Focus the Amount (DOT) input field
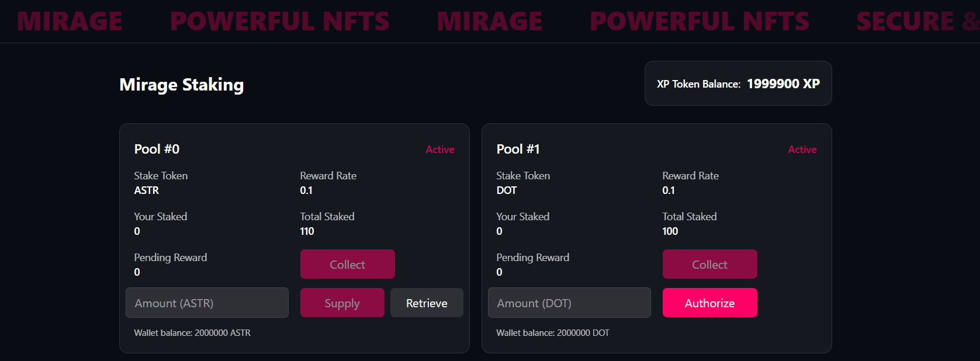The image size is (980, 361). (x=569, y=303)
